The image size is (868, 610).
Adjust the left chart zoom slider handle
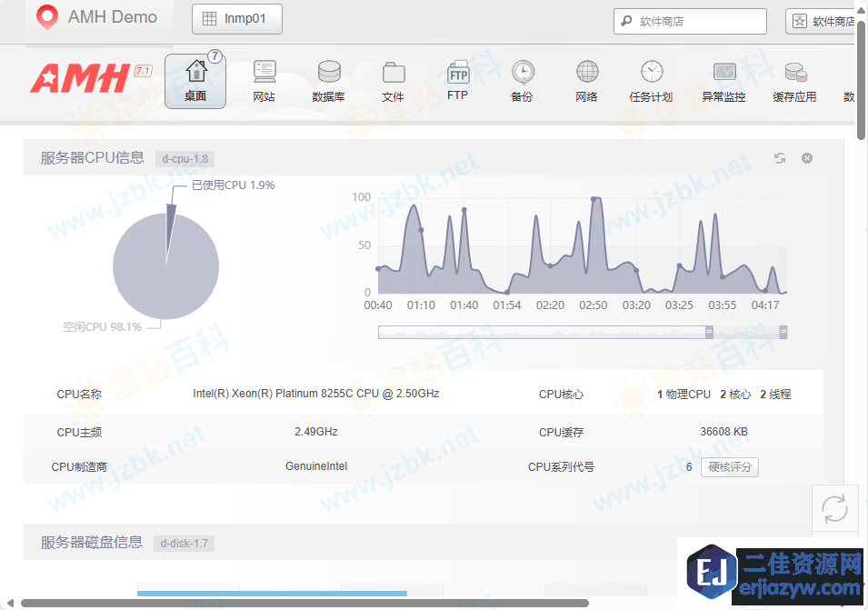point(709,332)
